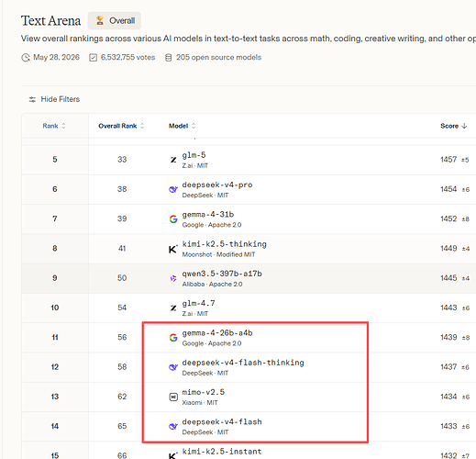Click the Moonshot K logo beside kimi-k2.5-thinking

click(x=173, y=249)
